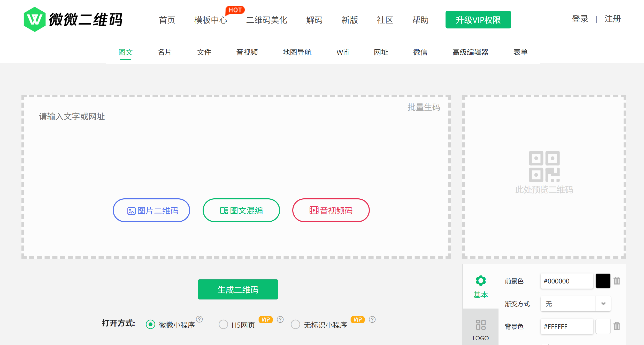Select the 基本 gear settings icon
The width and height of the screenshot is (644, 345).
(x=480, y=281)
